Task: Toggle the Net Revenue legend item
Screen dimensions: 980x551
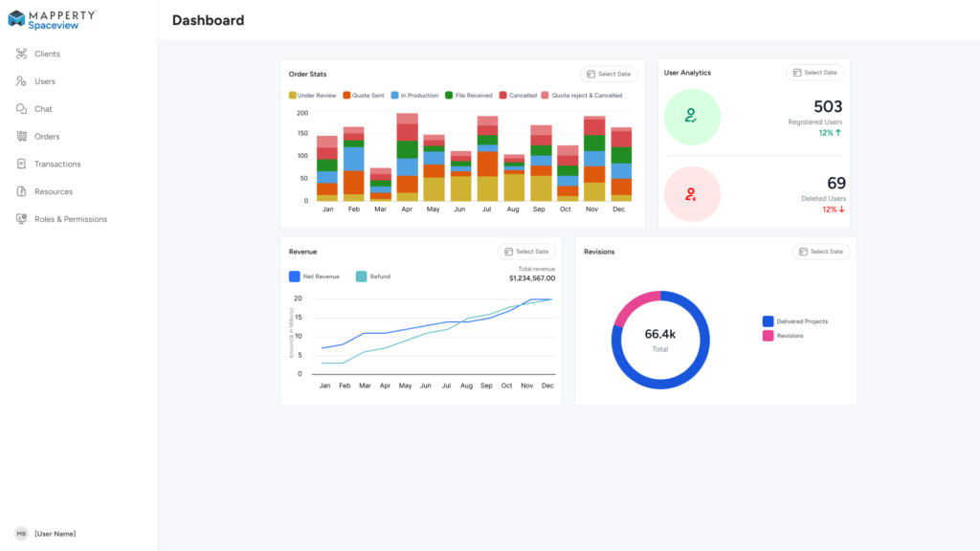Action: coord(314,276)
